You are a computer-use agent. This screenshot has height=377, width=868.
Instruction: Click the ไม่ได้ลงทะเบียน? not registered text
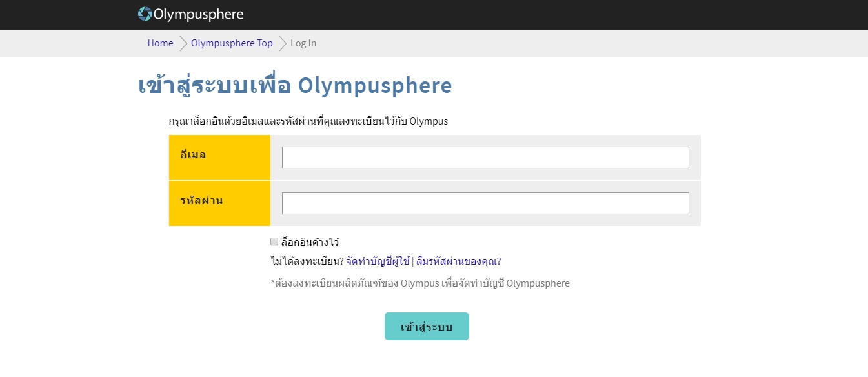pyautogui.click(x=307, y=261)
